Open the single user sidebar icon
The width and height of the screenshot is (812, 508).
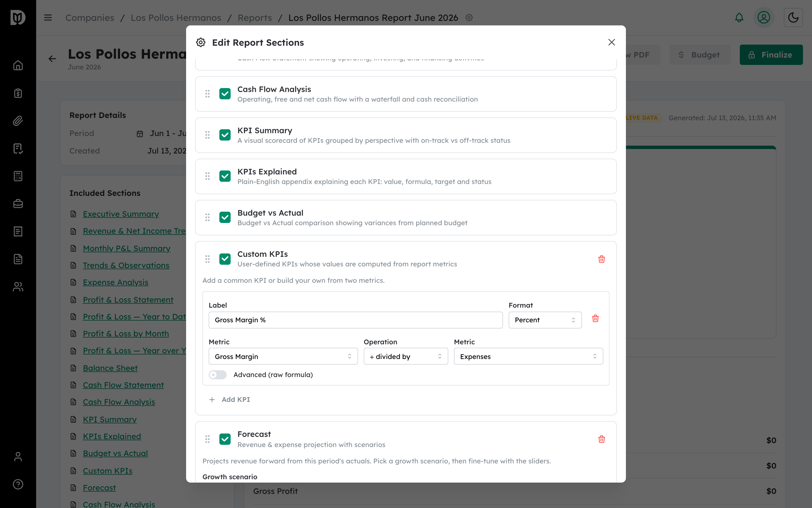click(18, 457)
